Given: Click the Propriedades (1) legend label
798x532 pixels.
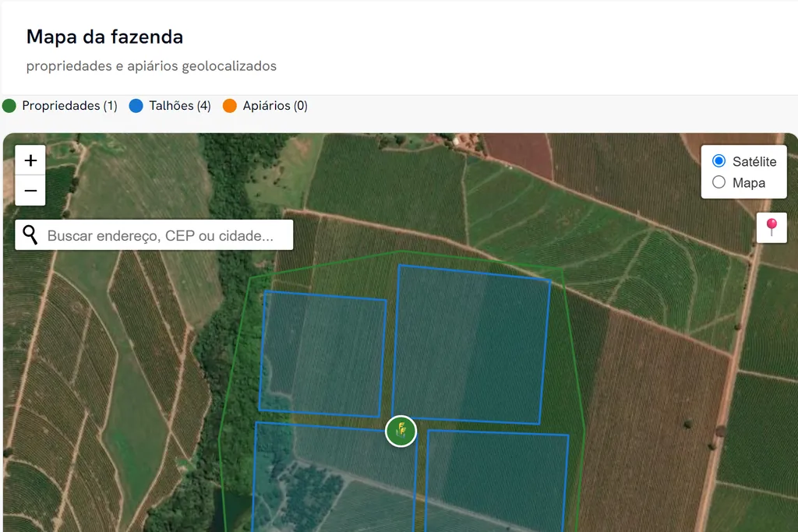Looking at the screenshot, I should (x=69, y=106).
